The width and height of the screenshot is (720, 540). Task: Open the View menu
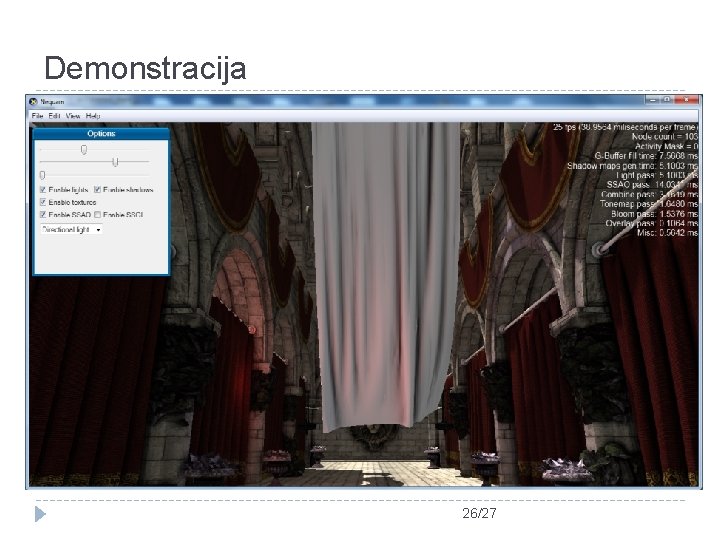[x=73, y=116]
